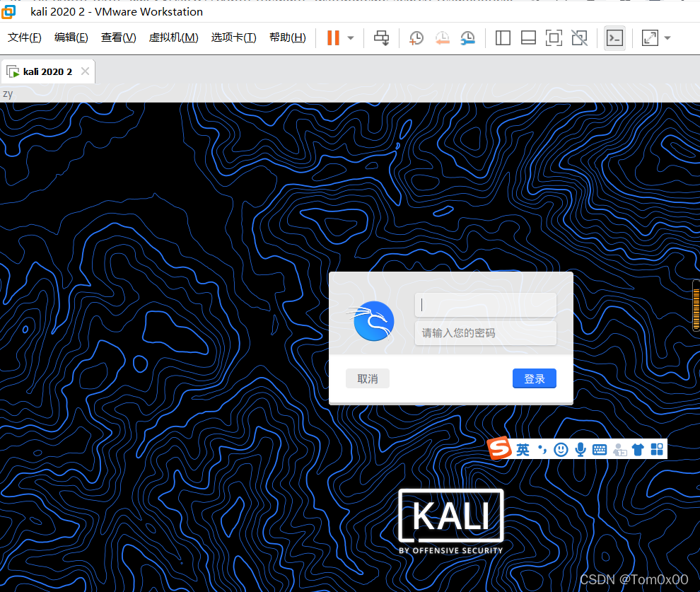Toggle Sogou 英 language mode
This screenshot has height=592, width=700.
(x=523, y=450)
